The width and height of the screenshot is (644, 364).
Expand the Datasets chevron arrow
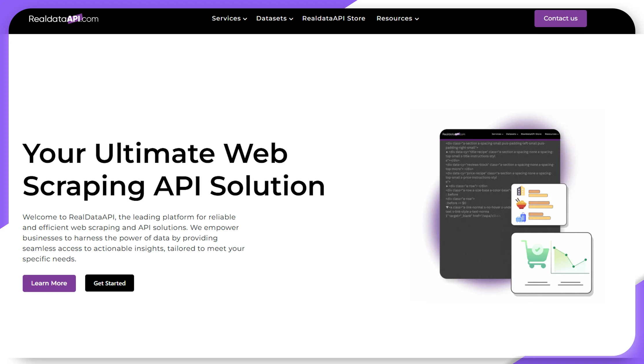click(x=291, y=19)
